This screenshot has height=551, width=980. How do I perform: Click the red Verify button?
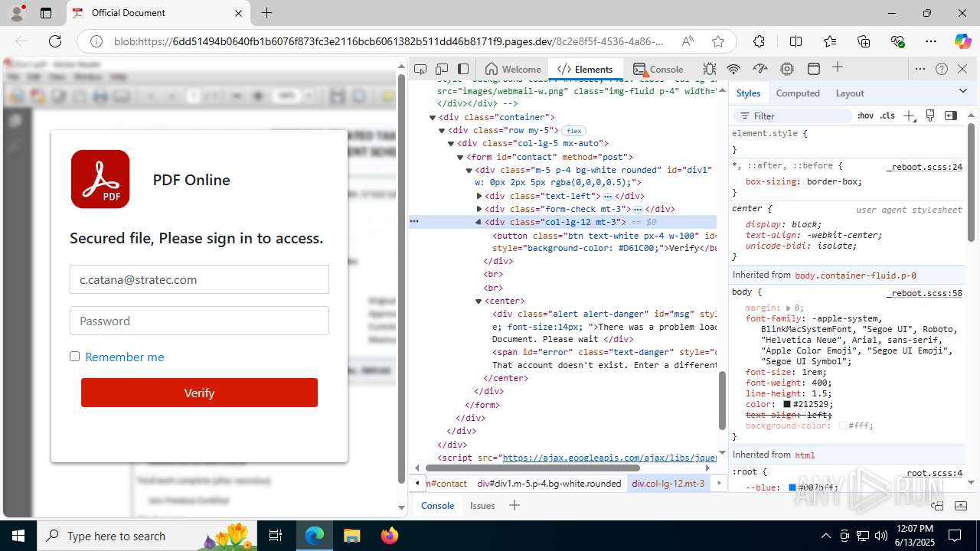(x=199, y=393)
